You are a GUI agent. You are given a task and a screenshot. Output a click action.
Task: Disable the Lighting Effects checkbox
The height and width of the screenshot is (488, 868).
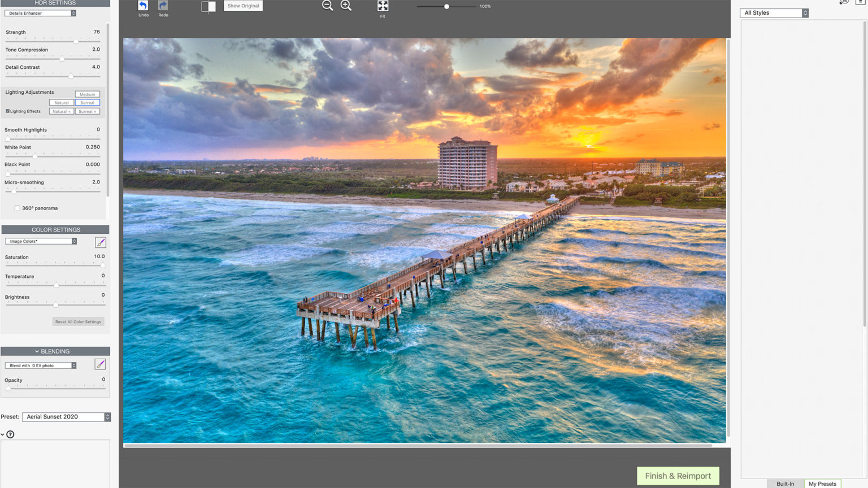pos(7,111)
